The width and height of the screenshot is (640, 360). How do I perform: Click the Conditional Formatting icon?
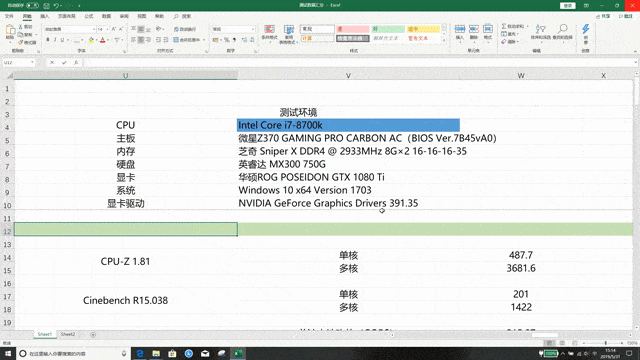coord(269,29)
